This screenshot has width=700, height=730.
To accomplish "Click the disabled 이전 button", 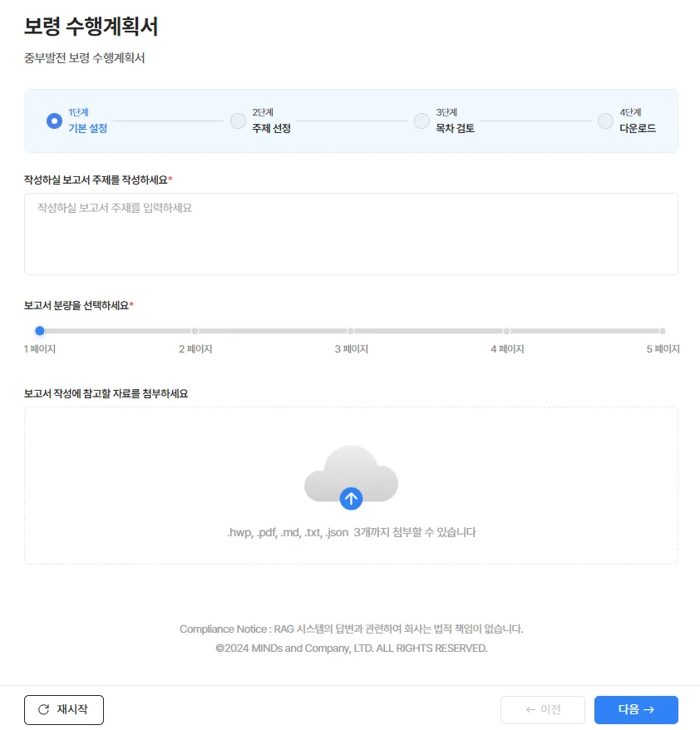I will click(543, 710).
